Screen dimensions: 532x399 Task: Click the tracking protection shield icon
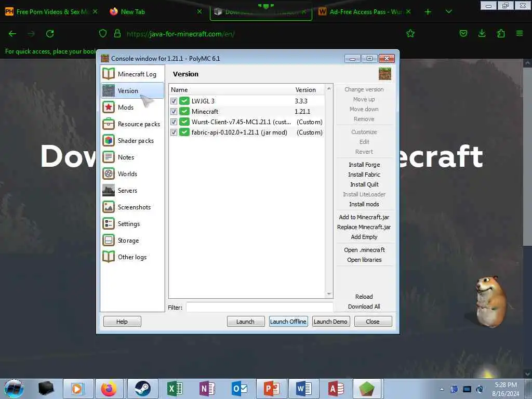[103, 33]
